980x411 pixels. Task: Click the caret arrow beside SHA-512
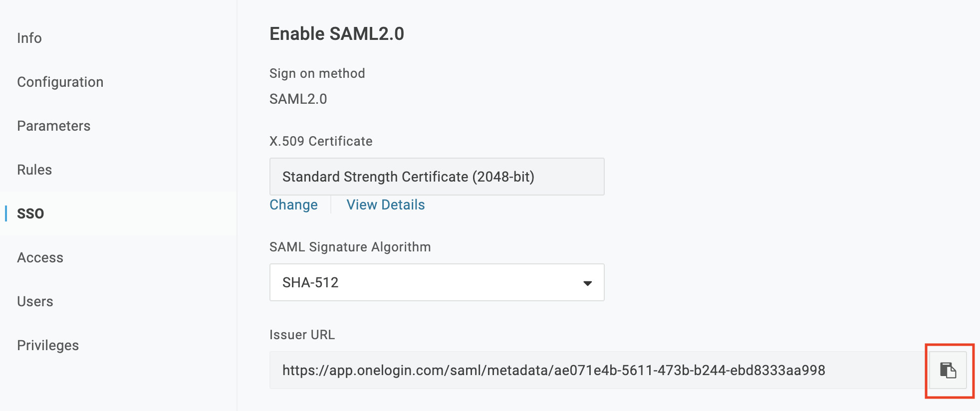[587, 283]
